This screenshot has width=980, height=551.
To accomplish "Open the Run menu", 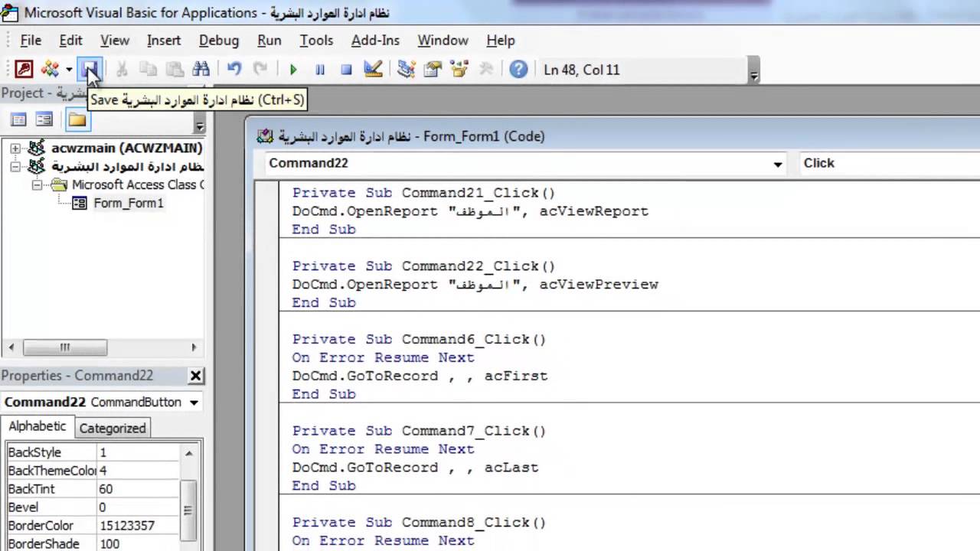I will click(x=269, y=41).
